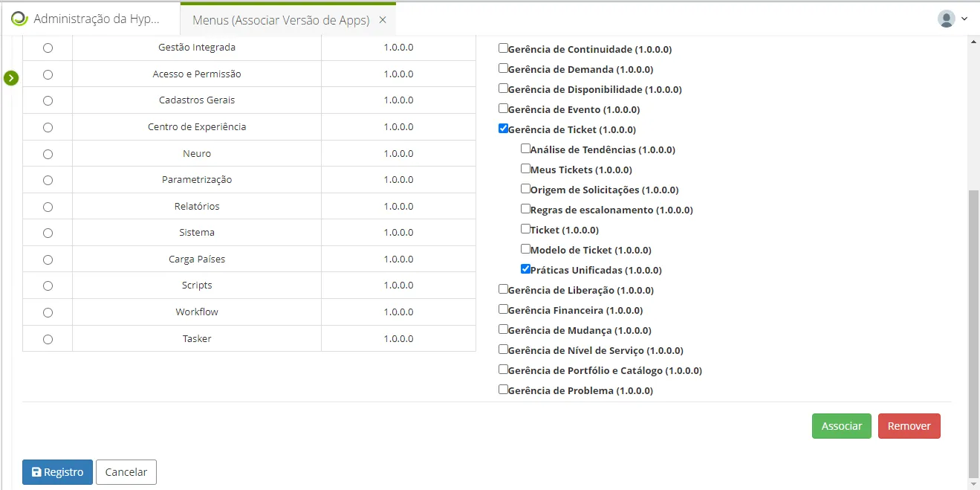Click the green application logo icon
The width and height of the screenshot is (980, 490).
click(x=19, y=19)
